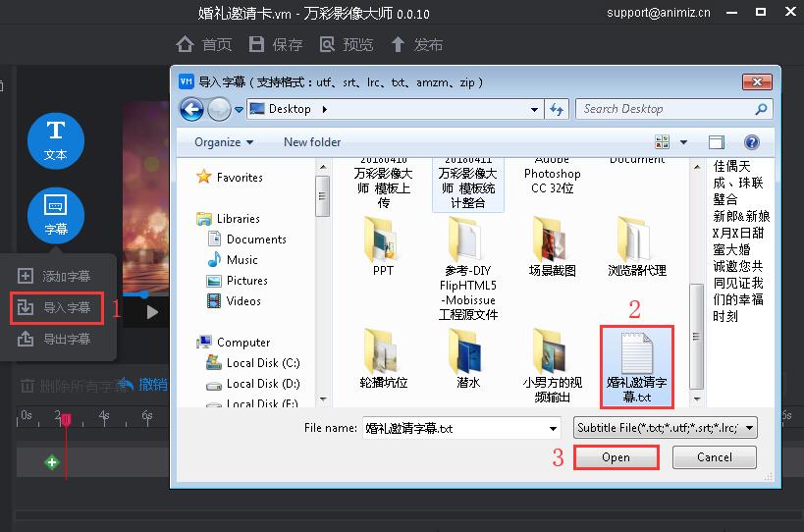The width and height of the screenshot is (804, 532).
Task: Click the file list scroll up arrow
Action: click(x=697, y=167)
